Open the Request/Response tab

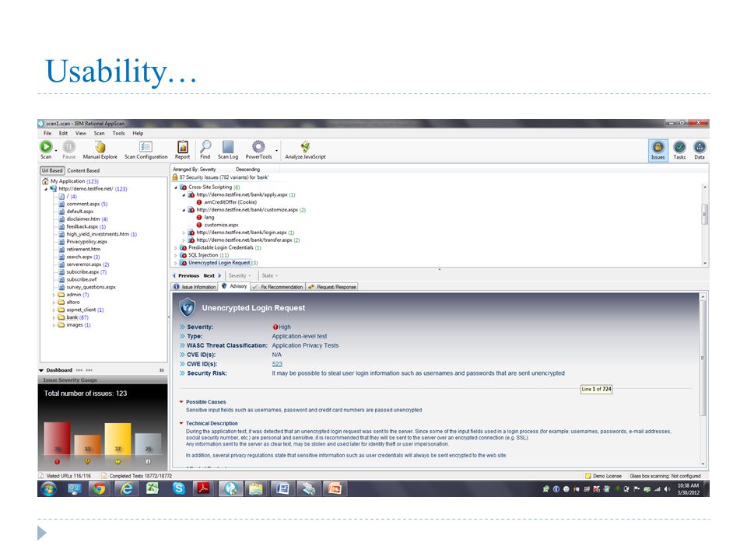point(332,287)
